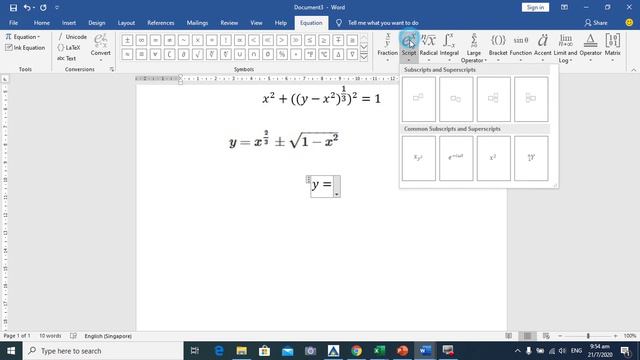Insert the greater-than symbol
This screenshot has height=360, width=640.
[282, 40]
